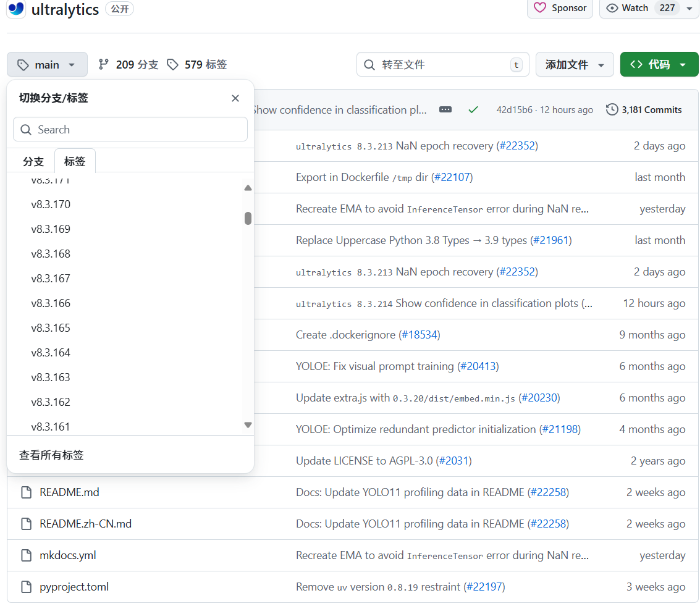This screenshot has width=700, height=606.
Task: Click the ultralytics repository name
Action: coord(65,9)
